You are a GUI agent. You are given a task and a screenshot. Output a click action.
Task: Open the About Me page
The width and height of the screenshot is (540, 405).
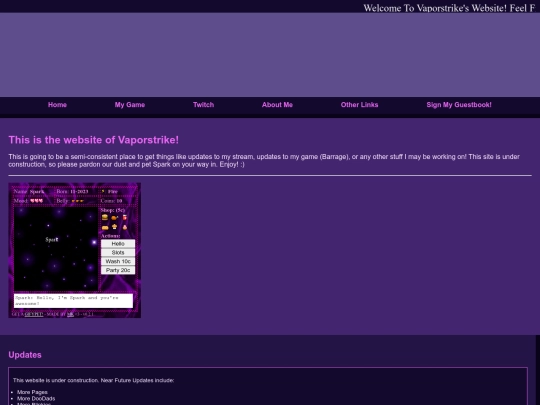(x=277, y=105)
